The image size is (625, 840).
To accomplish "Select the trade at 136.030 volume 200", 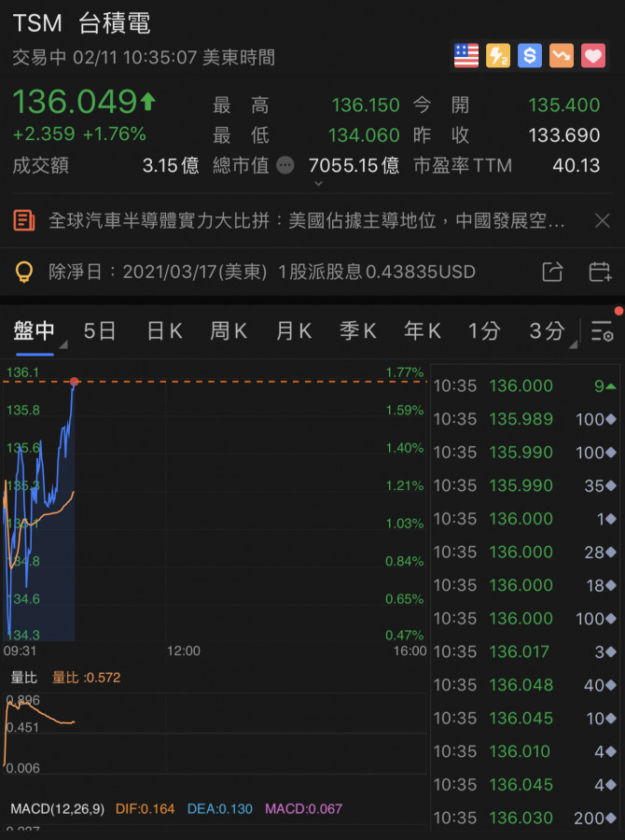I will tap(525, 818).
